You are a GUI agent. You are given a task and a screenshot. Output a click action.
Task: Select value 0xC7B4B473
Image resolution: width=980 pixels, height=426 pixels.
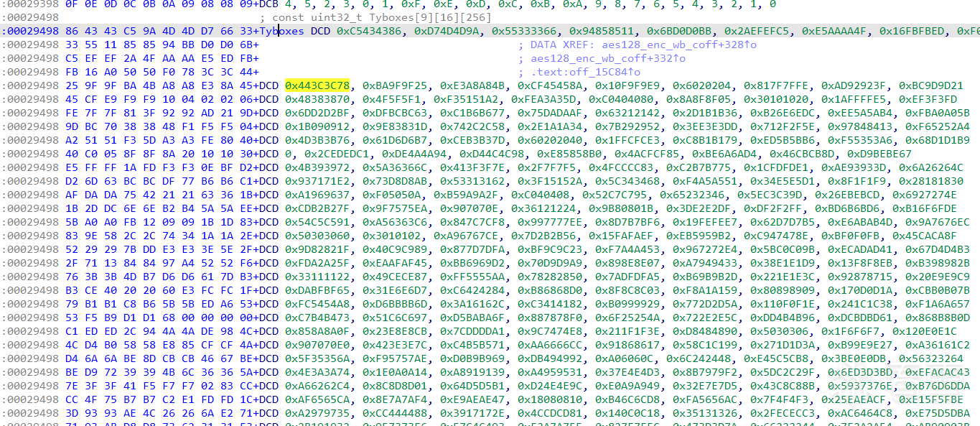pyautogui.click(x=317, y=318)
